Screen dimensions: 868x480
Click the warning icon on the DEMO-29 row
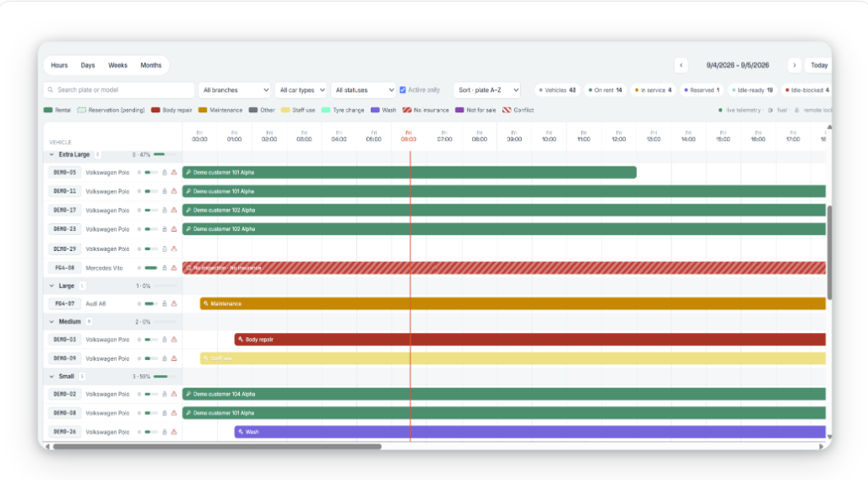(174, 248)
